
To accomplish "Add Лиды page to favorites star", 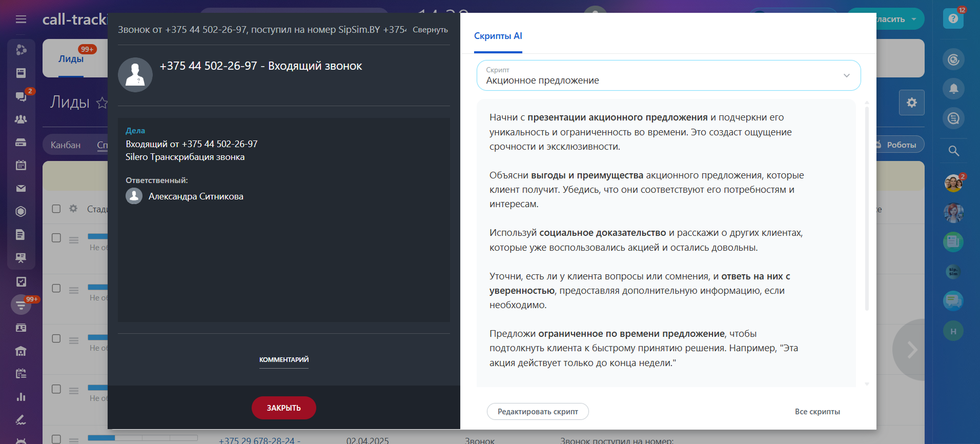I will click(102, 103).
